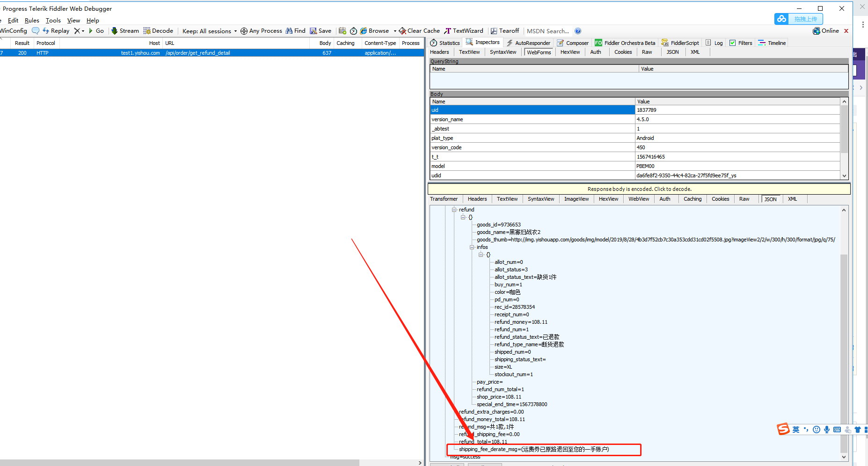Launch Browse in Internet Explorer
Viewport: 868px width, 466px height.
(374, 31)
